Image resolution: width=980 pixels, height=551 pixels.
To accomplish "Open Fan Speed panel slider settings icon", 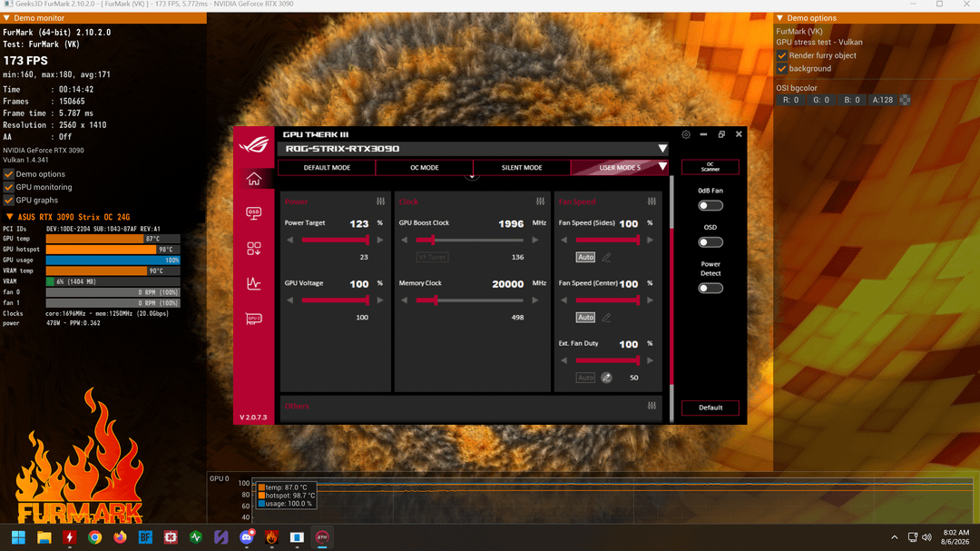I will coord(652,202).
